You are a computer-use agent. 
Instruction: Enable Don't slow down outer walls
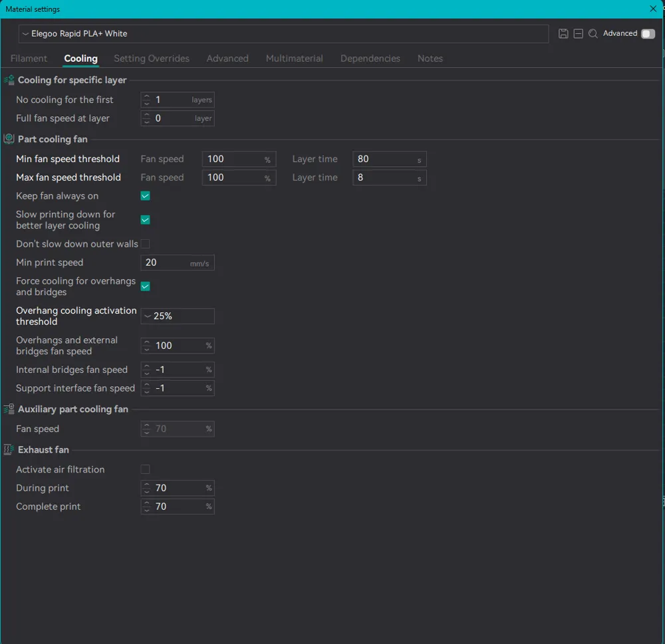click(145, 244)
